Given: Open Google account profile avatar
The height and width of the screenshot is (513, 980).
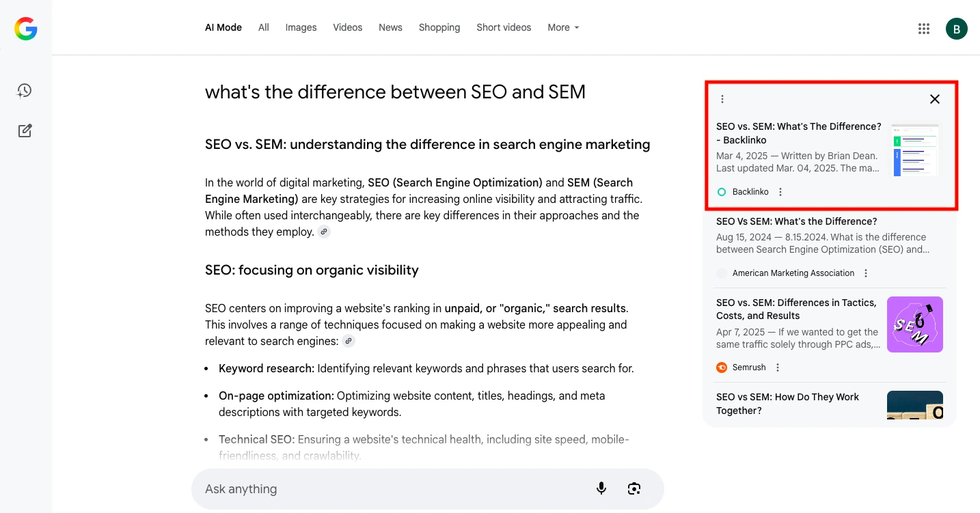Looking at the screenshot, I should pos(956,29).
